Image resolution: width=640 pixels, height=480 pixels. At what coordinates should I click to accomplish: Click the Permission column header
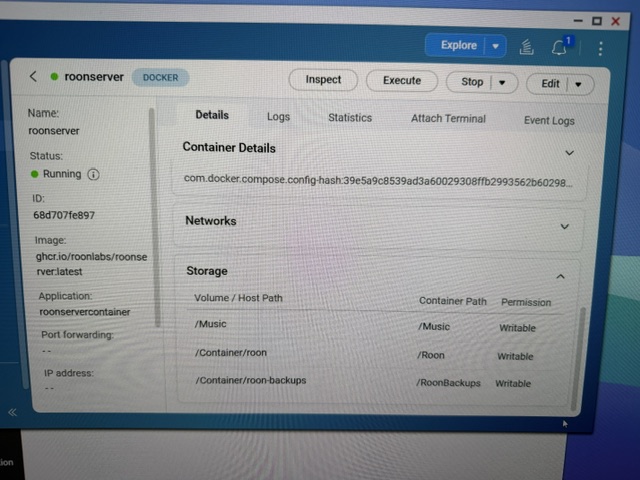(x=526, y=302)
